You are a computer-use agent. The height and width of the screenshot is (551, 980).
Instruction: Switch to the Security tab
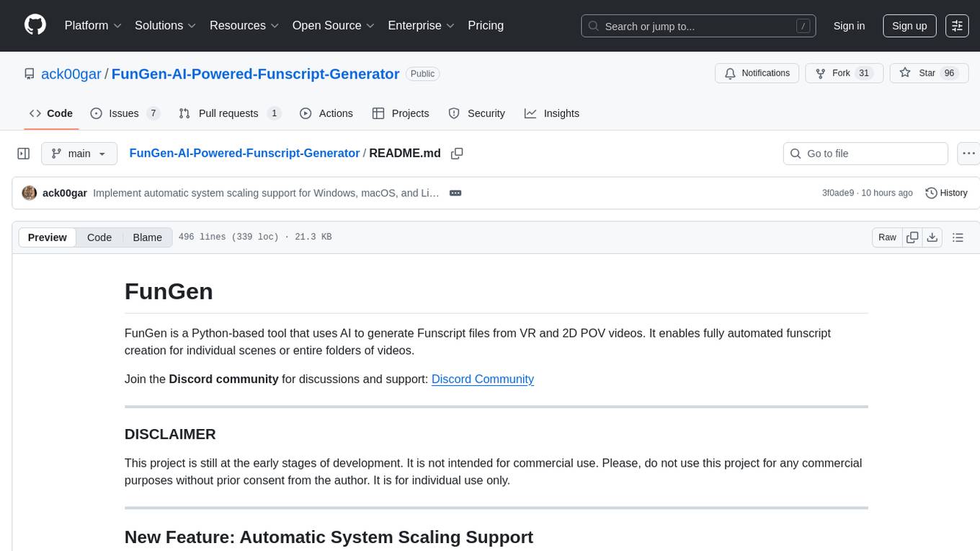click(x=476, y=113)
